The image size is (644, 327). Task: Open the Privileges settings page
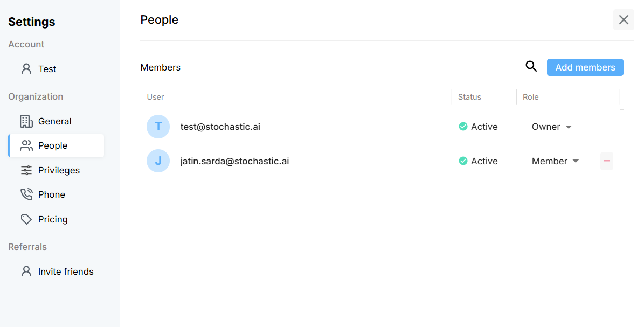59,170
